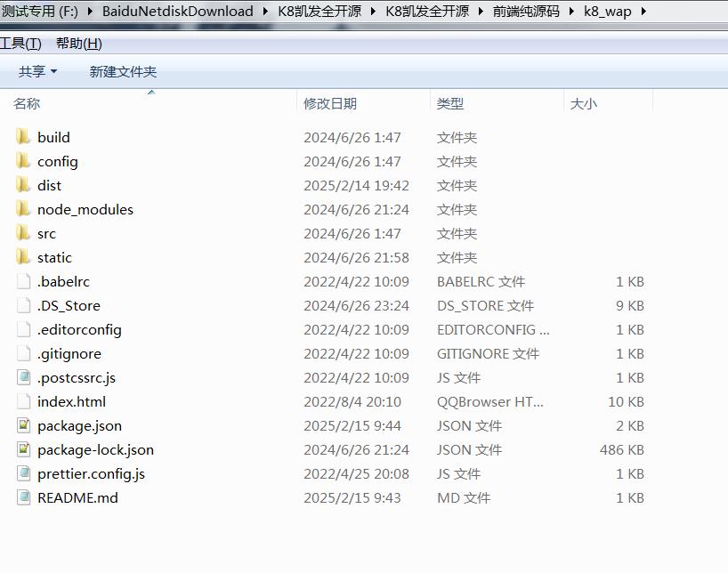
Task: Click the .babelrc file icon
Action: (23, 281)
